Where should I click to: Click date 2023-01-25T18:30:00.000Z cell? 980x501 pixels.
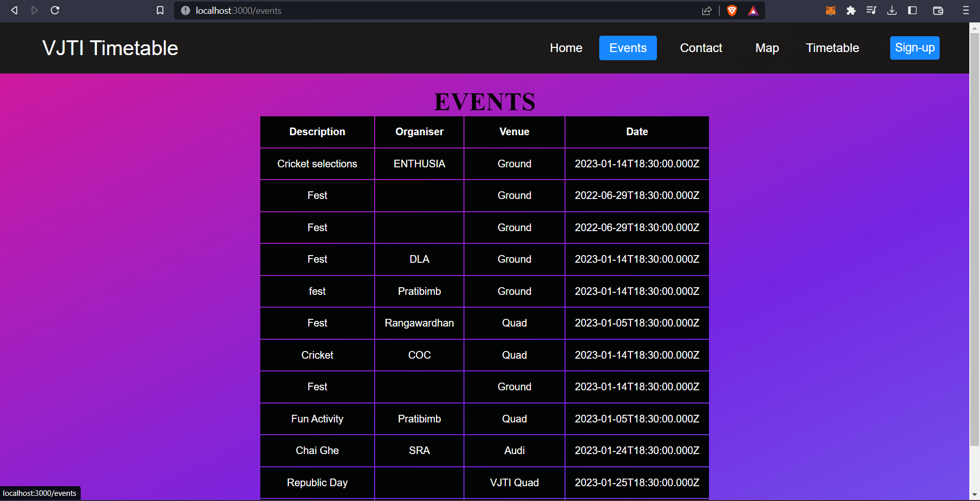(x=637, y=483)
